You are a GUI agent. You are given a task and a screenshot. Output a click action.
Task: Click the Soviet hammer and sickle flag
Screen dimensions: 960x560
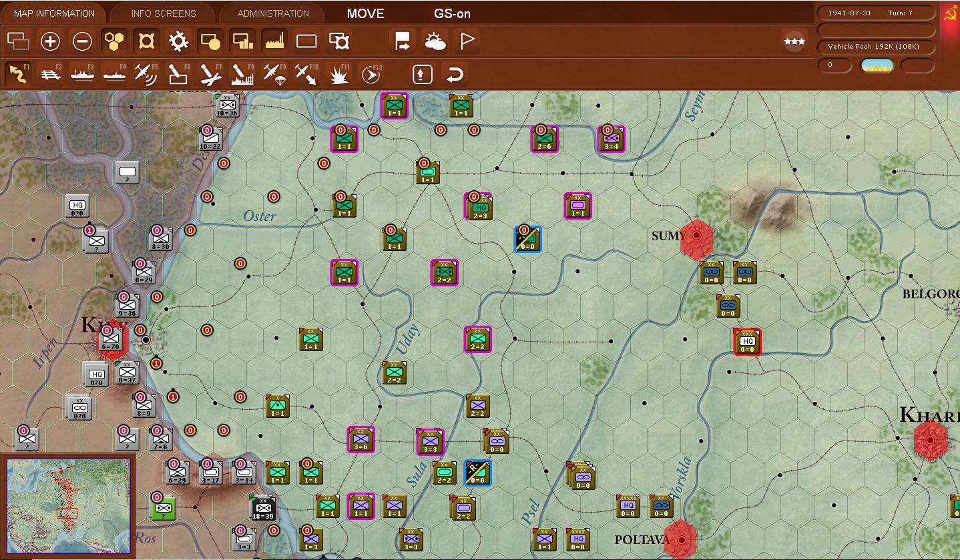tap(951, 15)
